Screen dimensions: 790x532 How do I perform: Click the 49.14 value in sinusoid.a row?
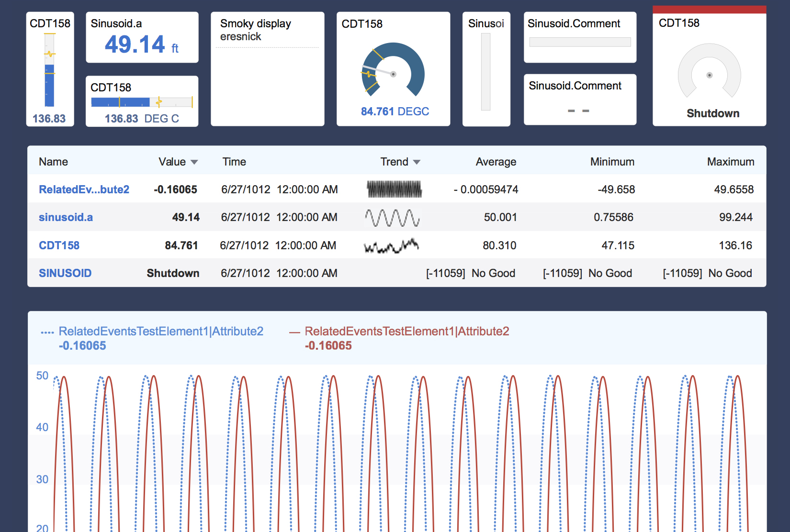[x=186, y=217]
